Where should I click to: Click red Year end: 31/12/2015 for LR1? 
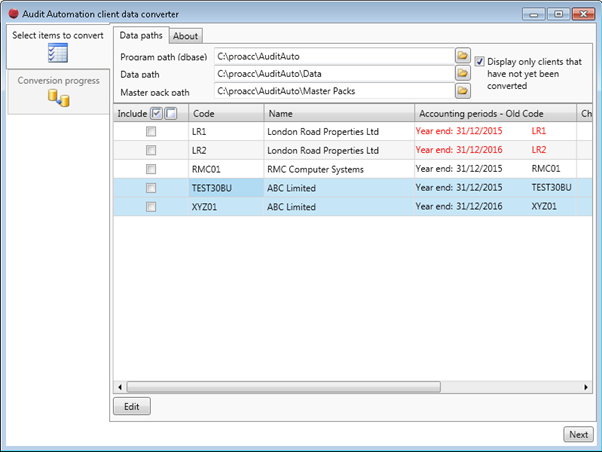coord(459,131)
